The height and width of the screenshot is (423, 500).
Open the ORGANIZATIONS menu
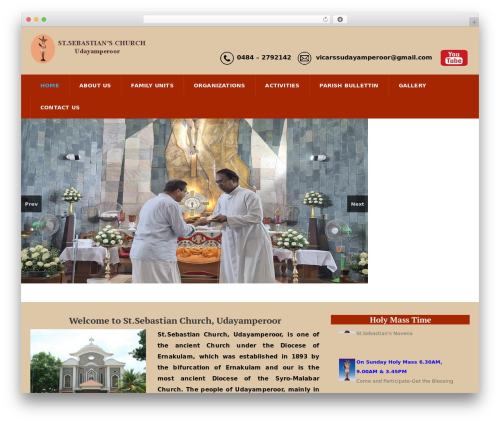219,86
